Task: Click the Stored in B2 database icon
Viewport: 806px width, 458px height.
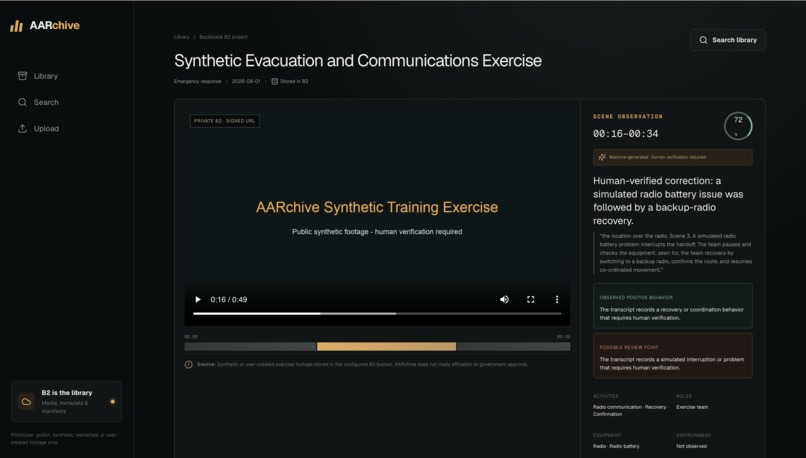Action: coord(274,81)
